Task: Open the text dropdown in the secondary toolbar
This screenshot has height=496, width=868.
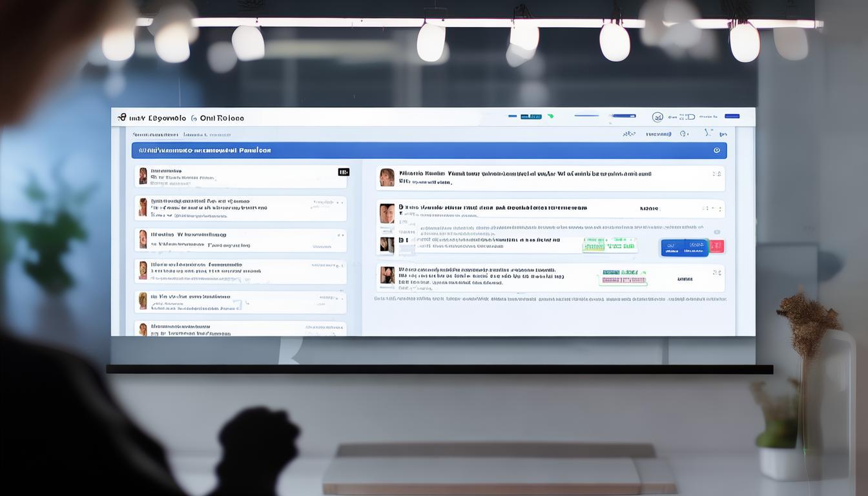Action: [x=658, y=134]
